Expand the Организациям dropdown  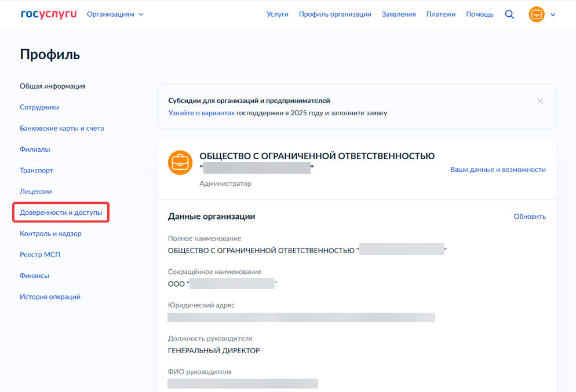pos(115,14)
